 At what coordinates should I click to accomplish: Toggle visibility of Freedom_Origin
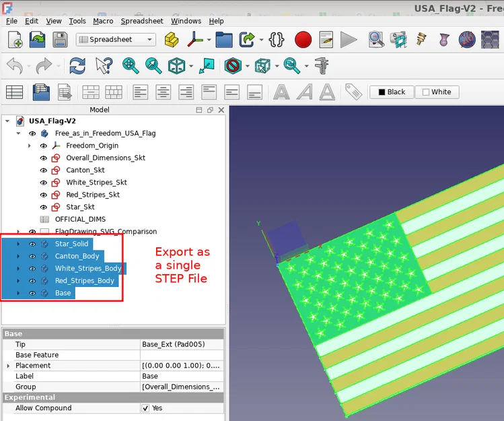(x=43, y=145)
